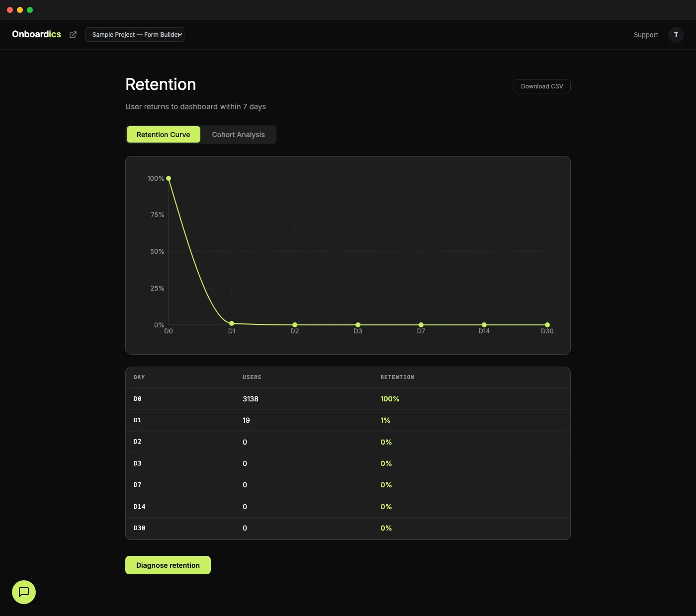Viewport: 696px width, 616px height.
Task: Open the external link icon beside Onboardics
Action: pyautogui.click(x=73, y=34)
